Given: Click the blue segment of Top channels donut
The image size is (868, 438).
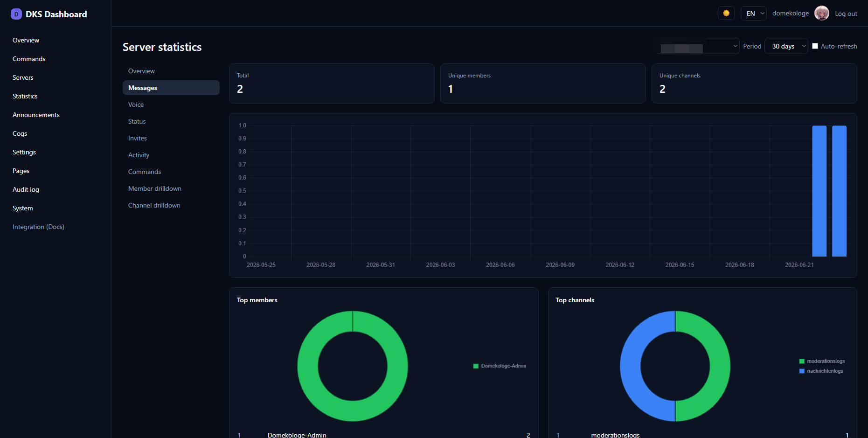Looking at the screenshot, I should [631, 366].
